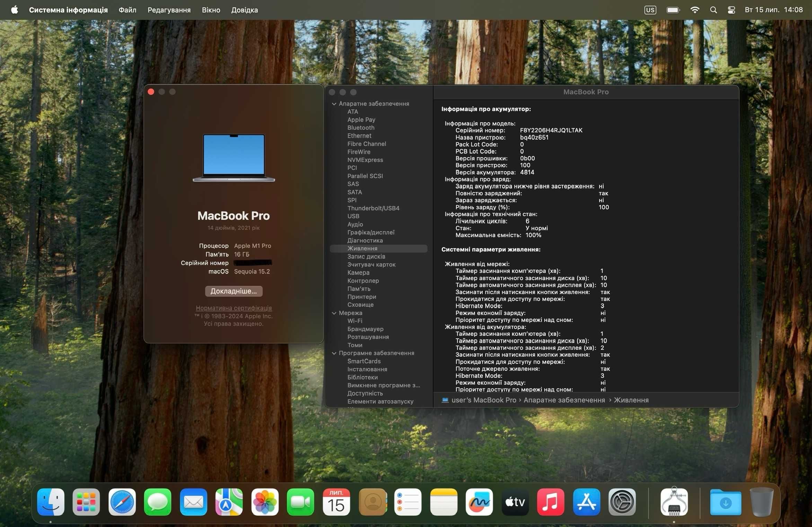Select Apple Pay in sidebar
This screenshot has width=812, height=527.
[x=361, y=119]
